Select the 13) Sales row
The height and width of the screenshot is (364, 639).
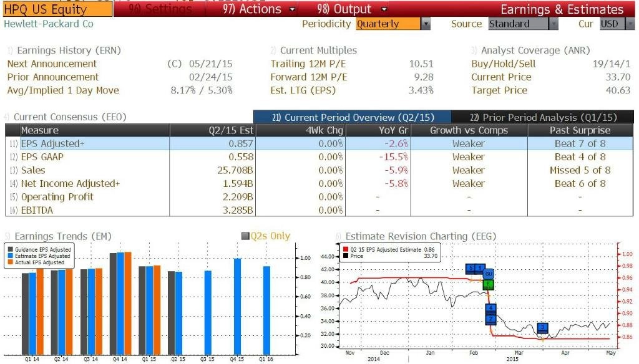tap(319, 171)
